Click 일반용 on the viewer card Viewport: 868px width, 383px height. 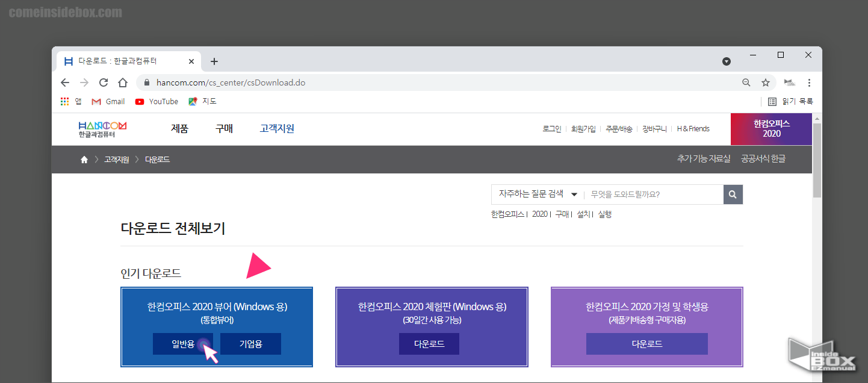tap(183, 344)
